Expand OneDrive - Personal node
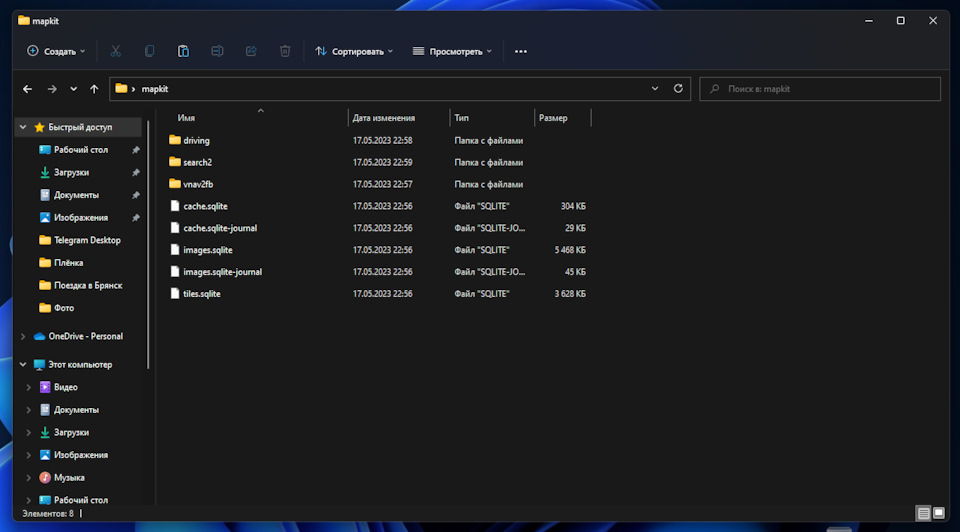 [x=23, y=337]
